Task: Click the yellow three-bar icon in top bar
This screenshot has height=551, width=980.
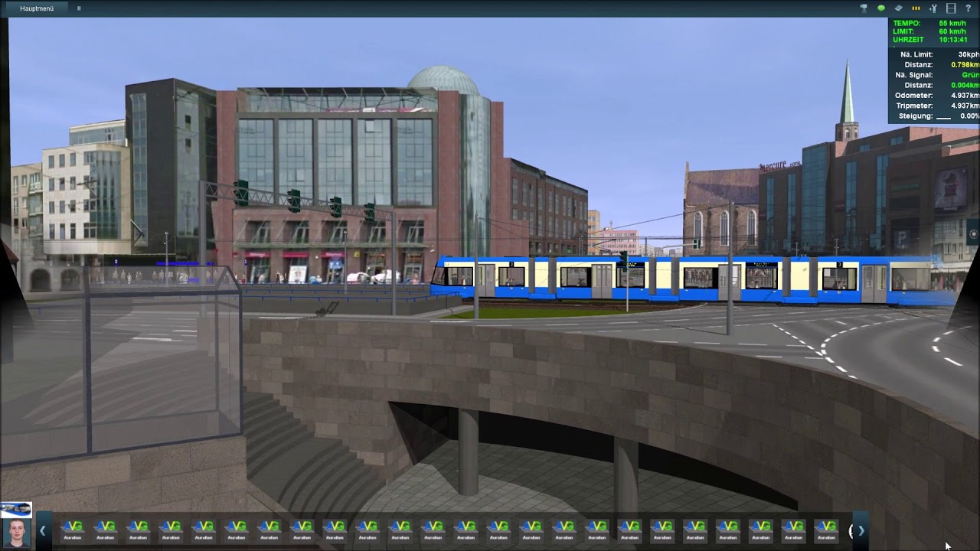Action: coord(916,8)
